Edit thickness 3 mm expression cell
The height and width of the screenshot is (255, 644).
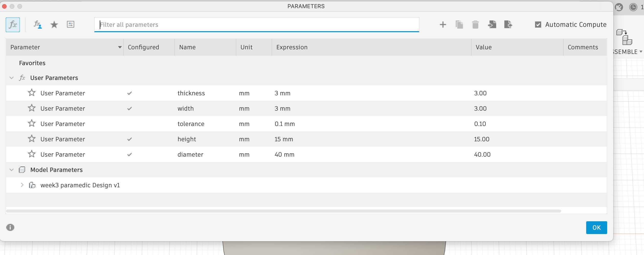[372, 93]
